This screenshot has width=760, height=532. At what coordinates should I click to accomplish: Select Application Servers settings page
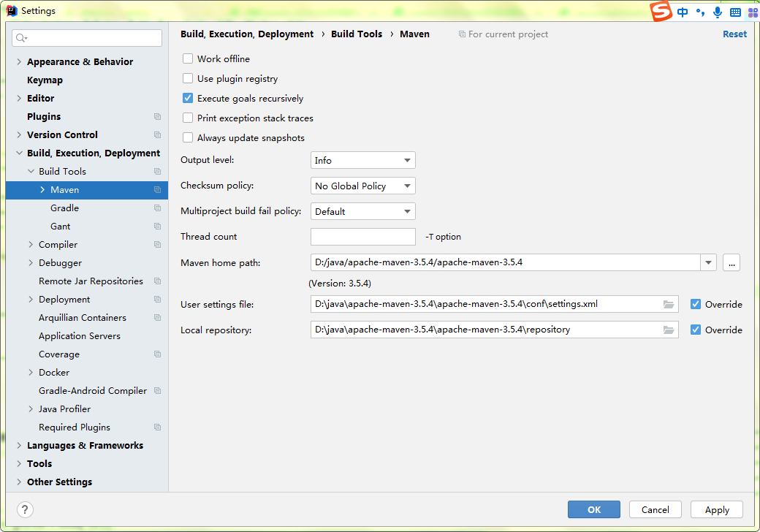[x=80, y=335]
